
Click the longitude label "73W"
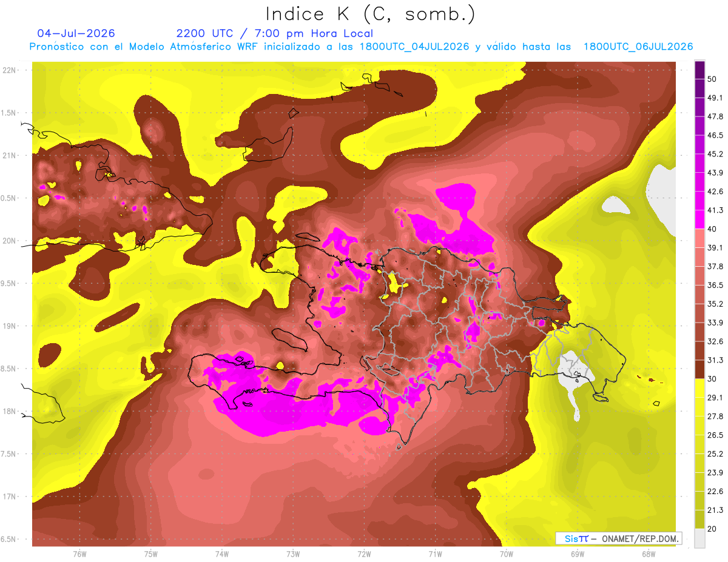(x=293, y=554)
